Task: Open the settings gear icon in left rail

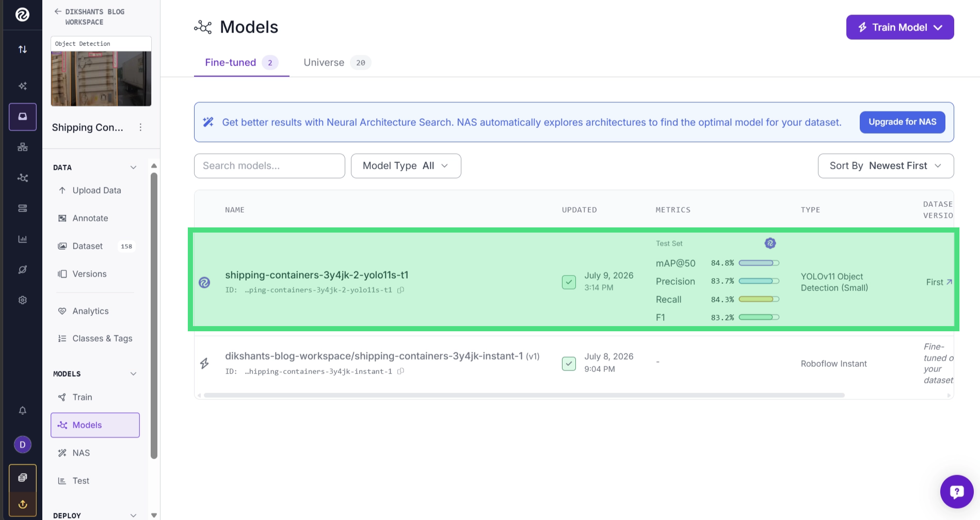Action: pyautogui.click(x=23, y=300)
